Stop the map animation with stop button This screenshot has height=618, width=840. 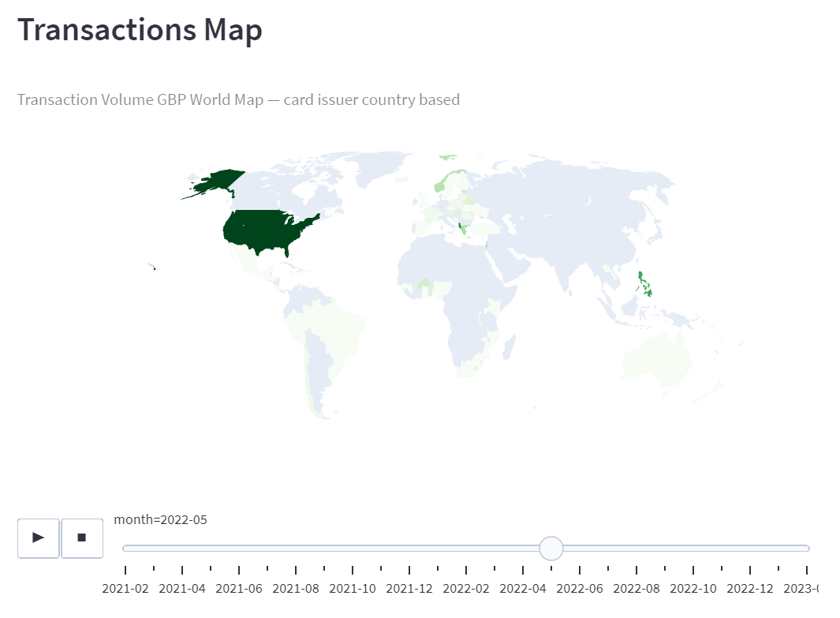[x=82, y=538]
